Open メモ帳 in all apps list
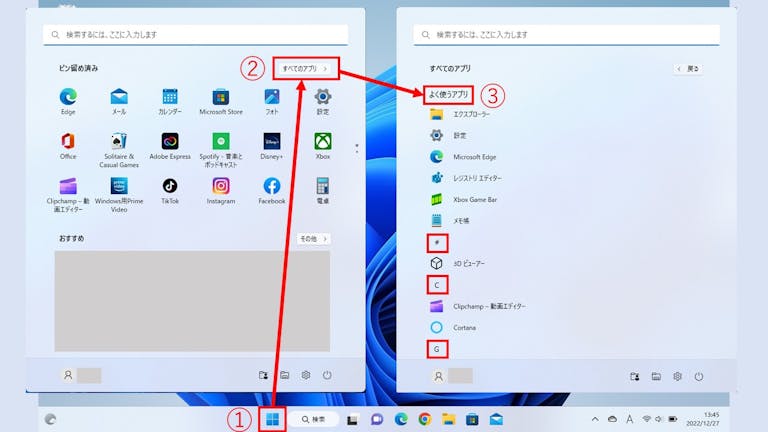The height and width of the screenshot is (432, 768). [x=449, y=221]
